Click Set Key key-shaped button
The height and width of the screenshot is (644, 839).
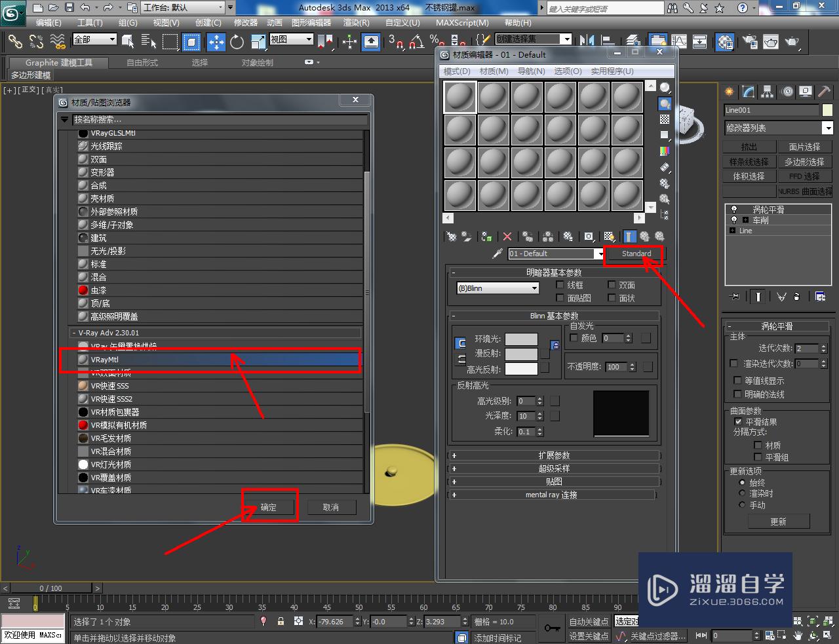(x=552, y=628)
